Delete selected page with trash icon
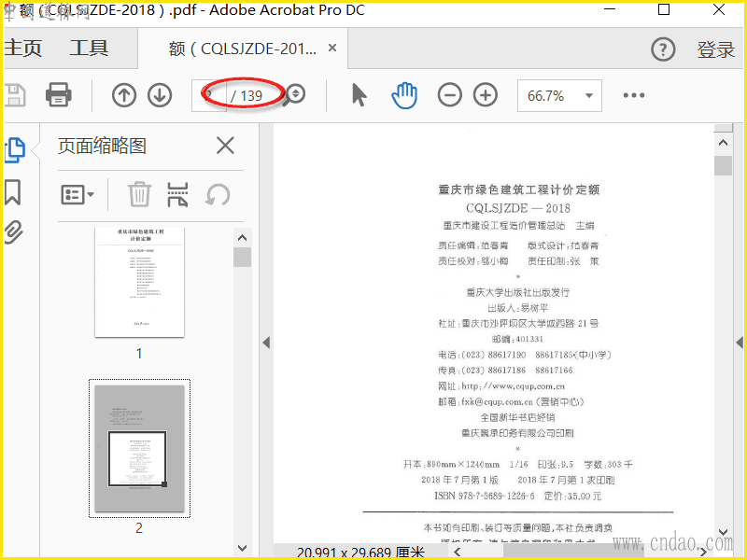747x560 pixels. point(139,194)
